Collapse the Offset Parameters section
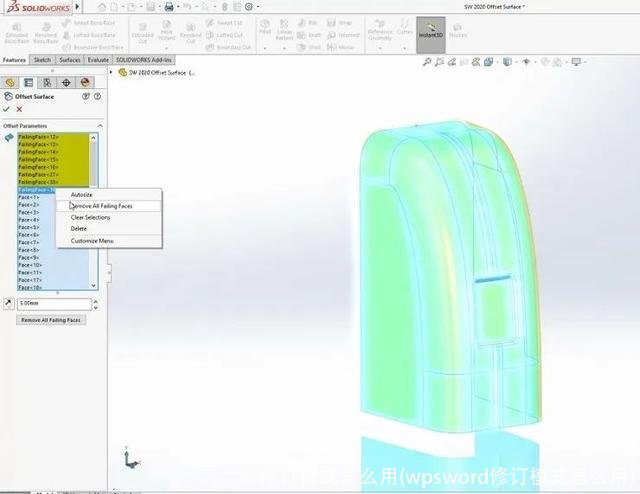This screenshot has height=494, width=640. click(99, 126)
